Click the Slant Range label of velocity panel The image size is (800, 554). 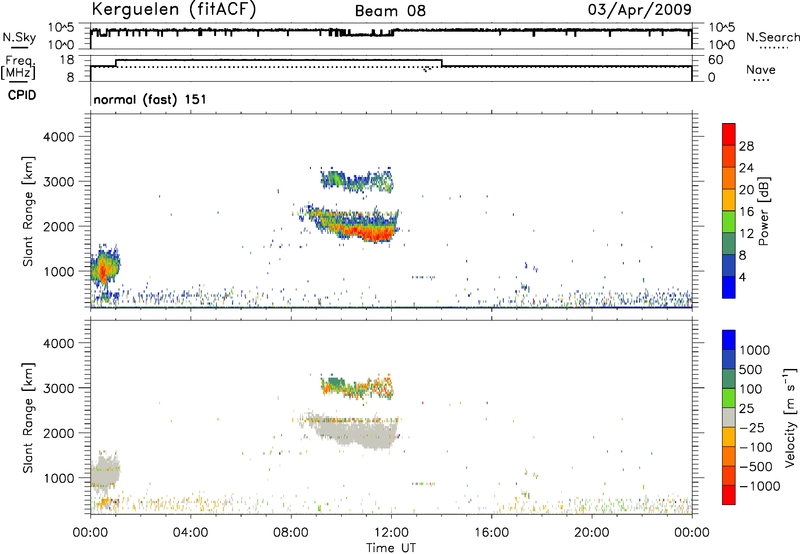point(28,418)
